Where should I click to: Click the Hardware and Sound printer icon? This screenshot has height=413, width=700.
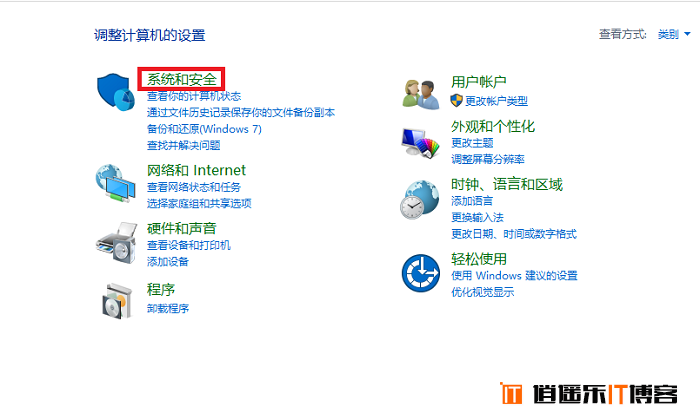[116, 242]
